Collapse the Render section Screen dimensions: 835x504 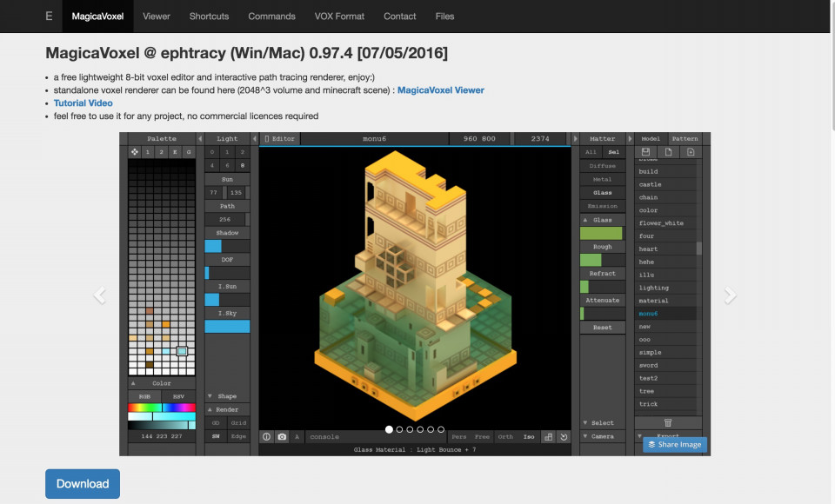[227, 409]
